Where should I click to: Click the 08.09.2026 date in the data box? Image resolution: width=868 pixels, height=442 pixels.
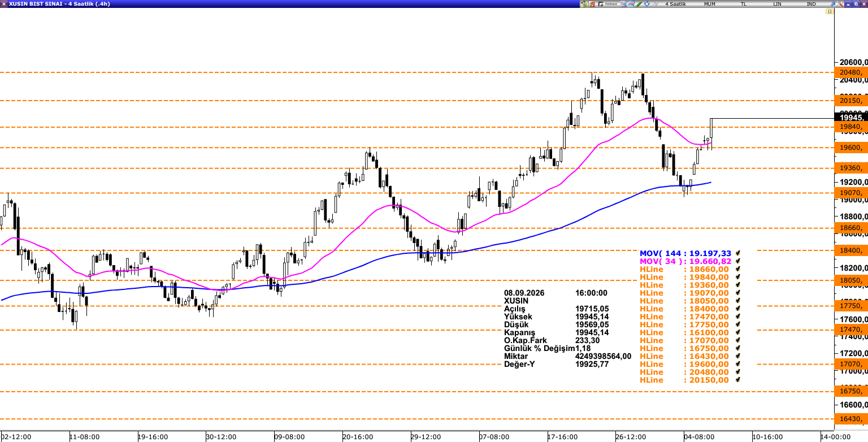click(x=524, y=293)
